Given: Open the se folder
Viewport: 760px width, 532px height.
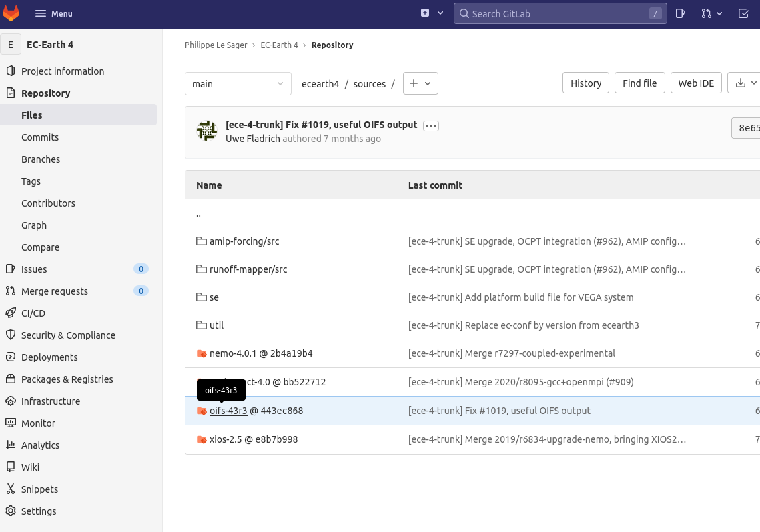Looking at the screenshot, I should click(214, 297).
